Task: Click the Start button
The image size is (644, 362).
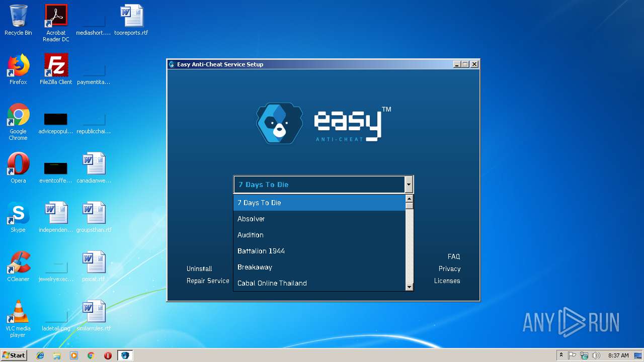Action: pos(14,355)
